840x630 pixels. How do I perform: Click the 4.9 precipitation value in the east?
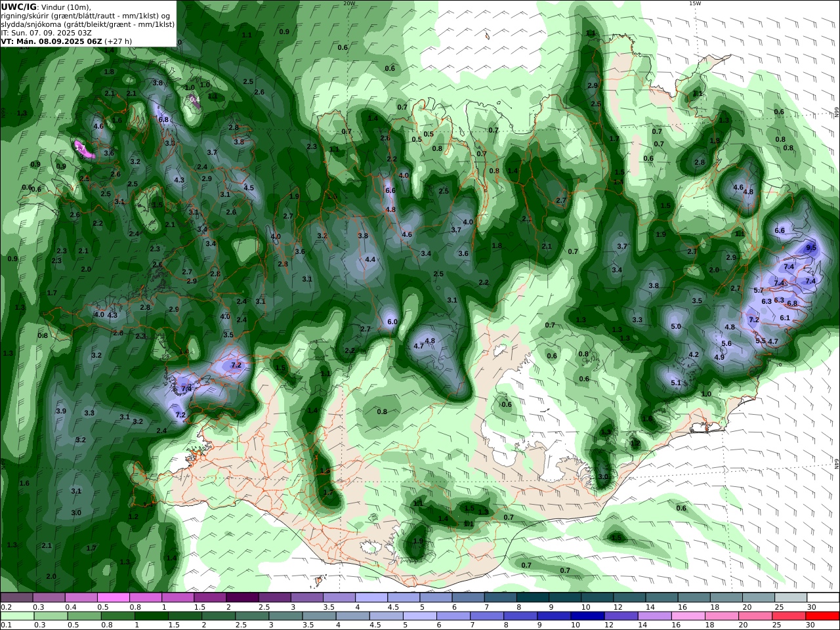tap(719, 357)
